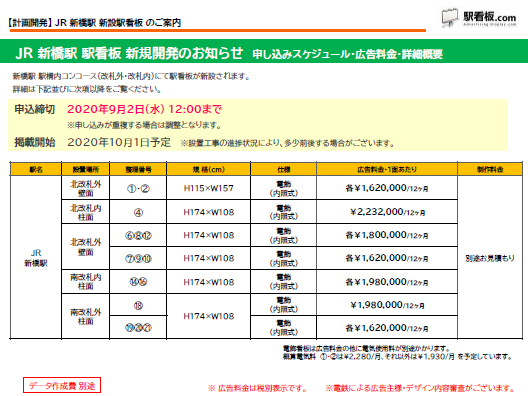
Task: Click the 別途お見積もり production fee cell
Action: [x=490, y=258]
